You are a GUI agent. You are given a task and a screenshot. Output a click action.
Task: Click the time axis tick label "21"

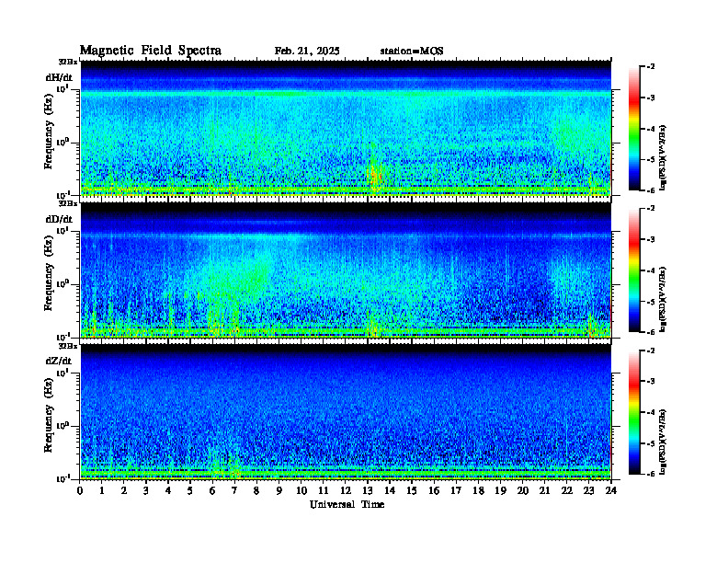(544, 490)
